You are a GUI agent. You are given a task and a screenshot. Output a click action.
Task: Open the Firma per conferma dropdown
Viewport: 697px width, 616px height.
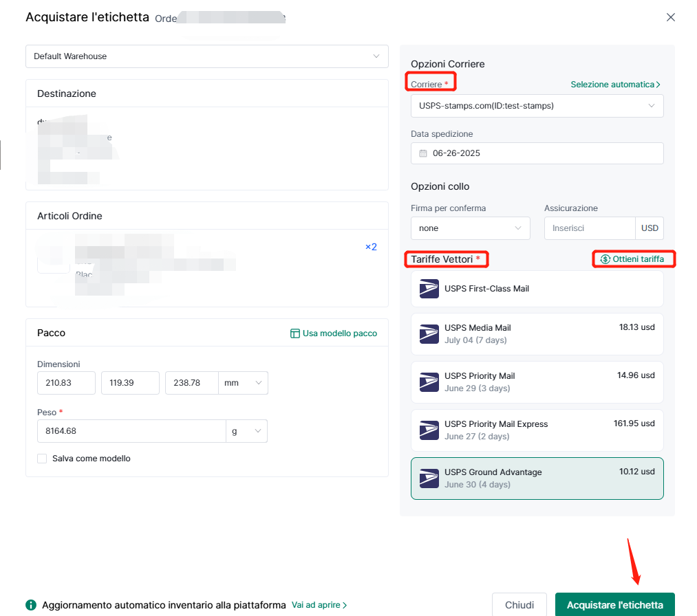(x=471, y=228)
